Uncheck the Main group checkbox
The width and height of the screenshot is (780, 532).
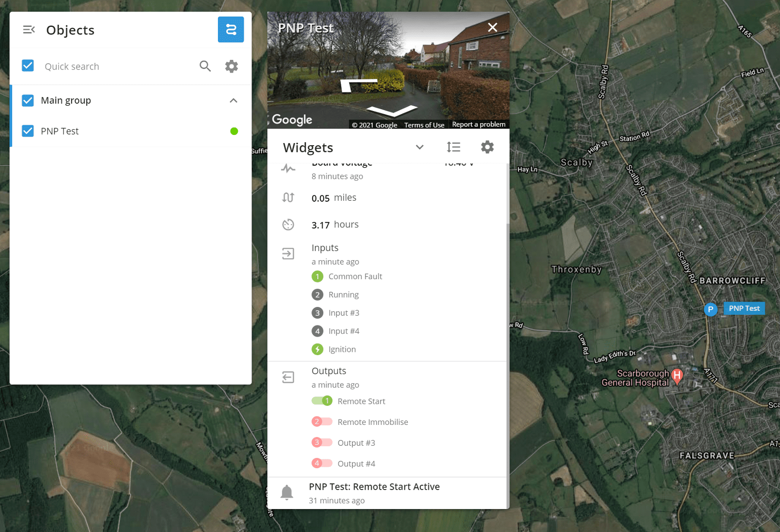click(28, 100)
